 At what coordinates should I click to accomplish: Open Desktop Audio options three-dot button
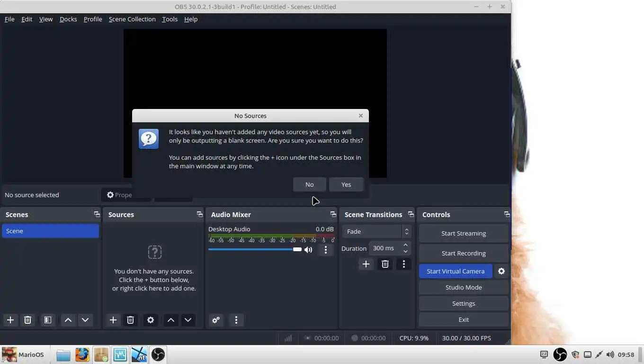coord(325,250)
